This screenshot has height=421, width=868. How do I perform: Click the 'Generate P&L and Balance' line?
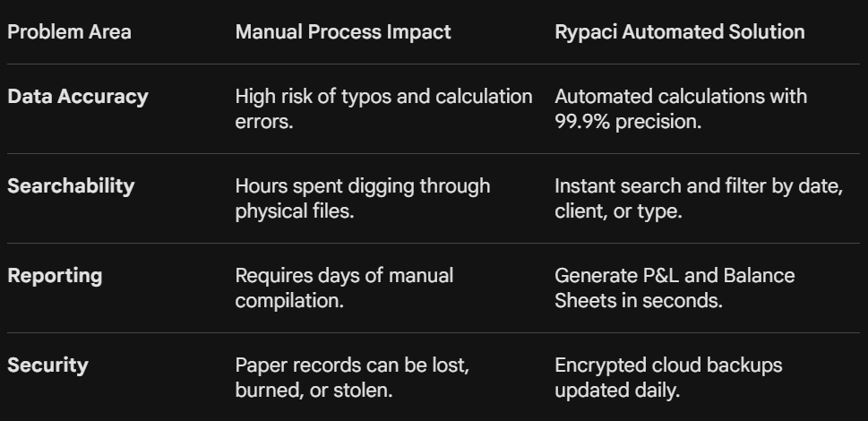(675, 276)
